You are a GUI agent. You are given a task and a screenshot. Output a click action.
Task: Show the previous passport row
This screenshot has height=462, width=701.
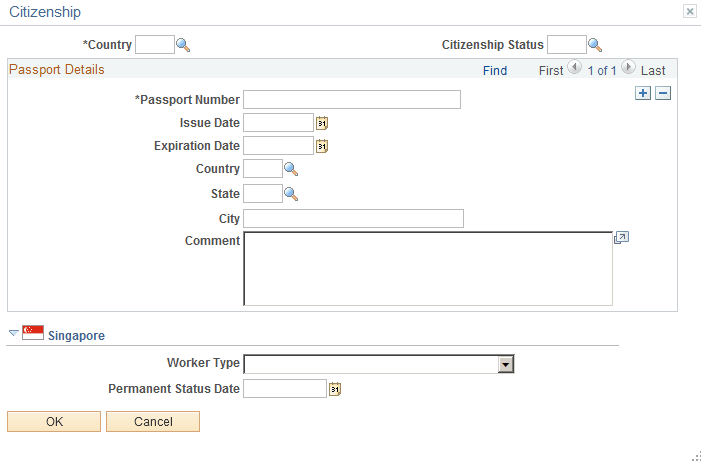point(574,68)
